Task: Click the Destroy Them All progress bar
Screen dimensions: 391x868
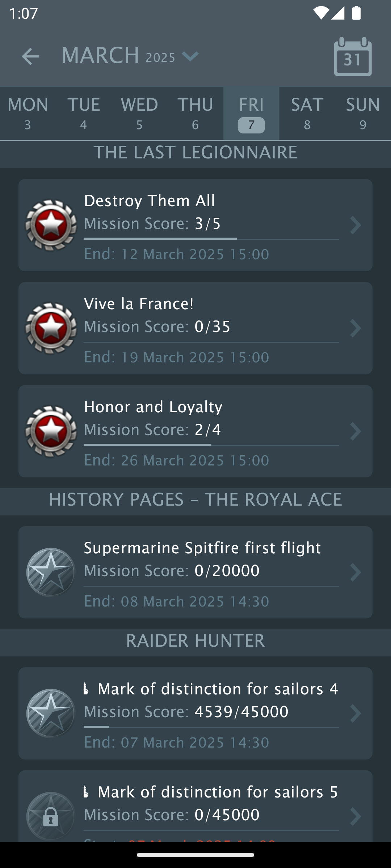Action: pos(211,239)
